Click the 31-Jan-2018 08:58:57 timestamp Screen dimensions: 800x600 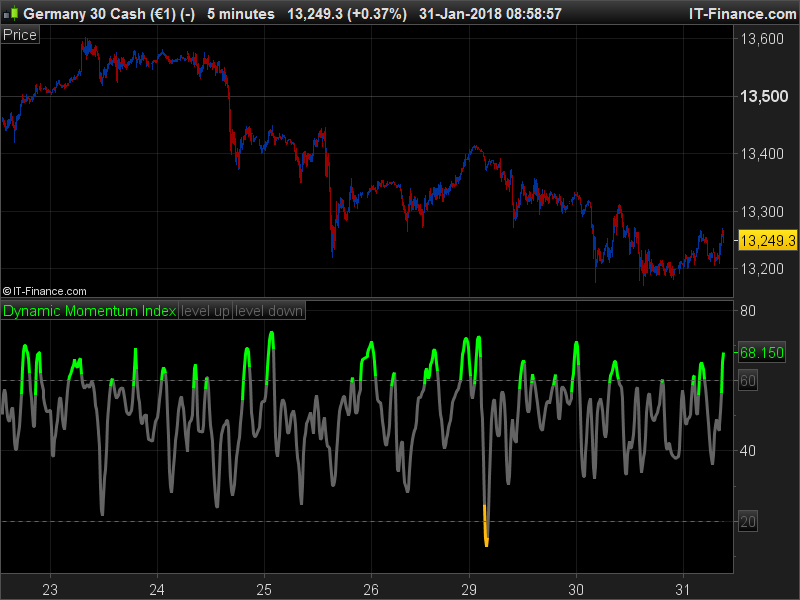pyautogui.click(x=490, y=14)
